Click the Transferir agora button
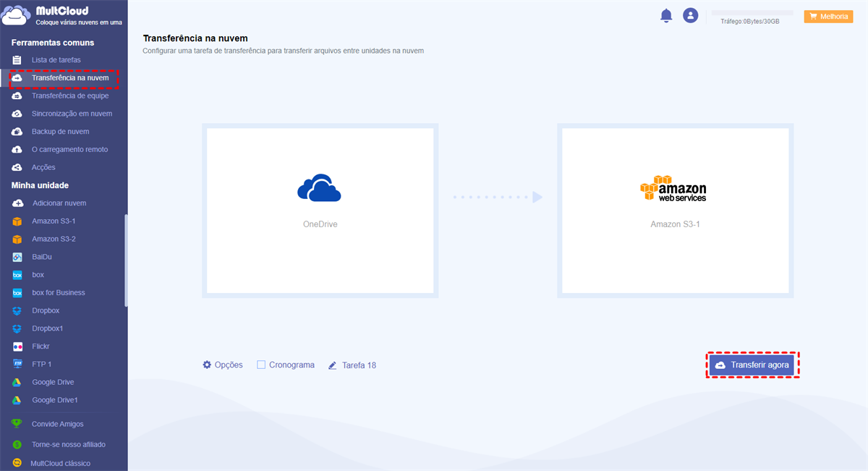The width and height of the screenshot is (868, 471). coord(752,365)
